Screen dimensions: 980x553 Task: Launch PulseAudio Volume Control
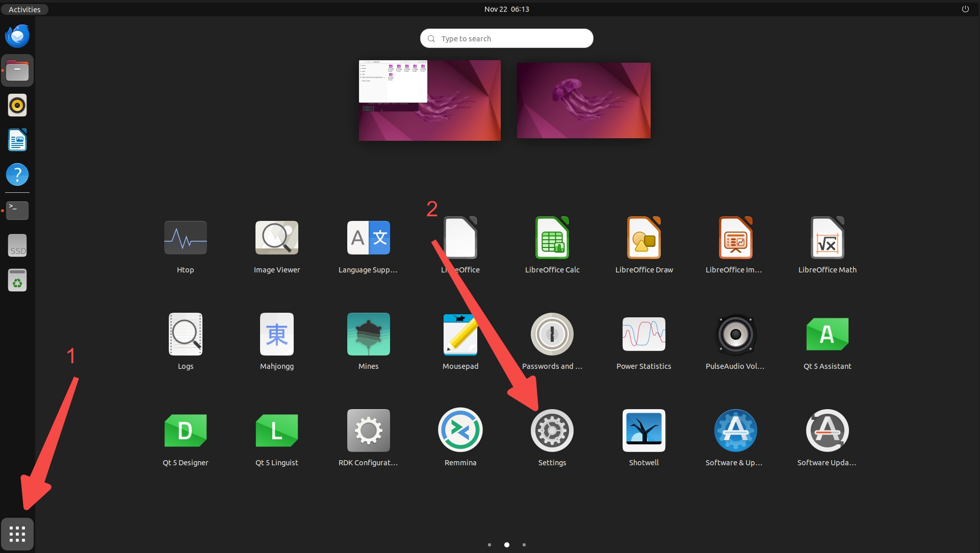(735, 334)
